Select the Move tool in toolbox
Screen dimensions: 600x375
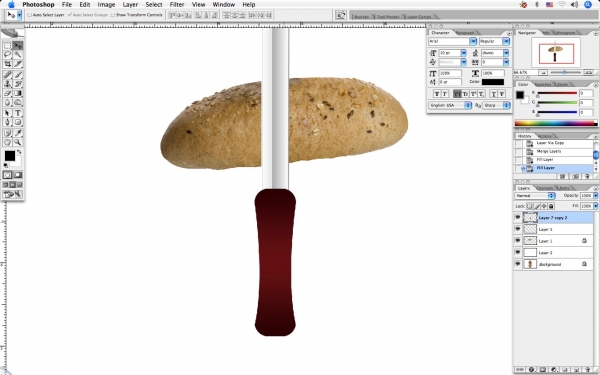18,46
